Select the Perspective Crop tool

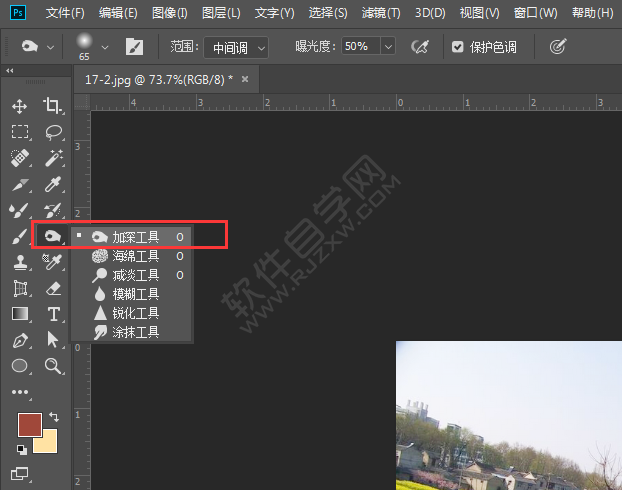click(20, 288)
